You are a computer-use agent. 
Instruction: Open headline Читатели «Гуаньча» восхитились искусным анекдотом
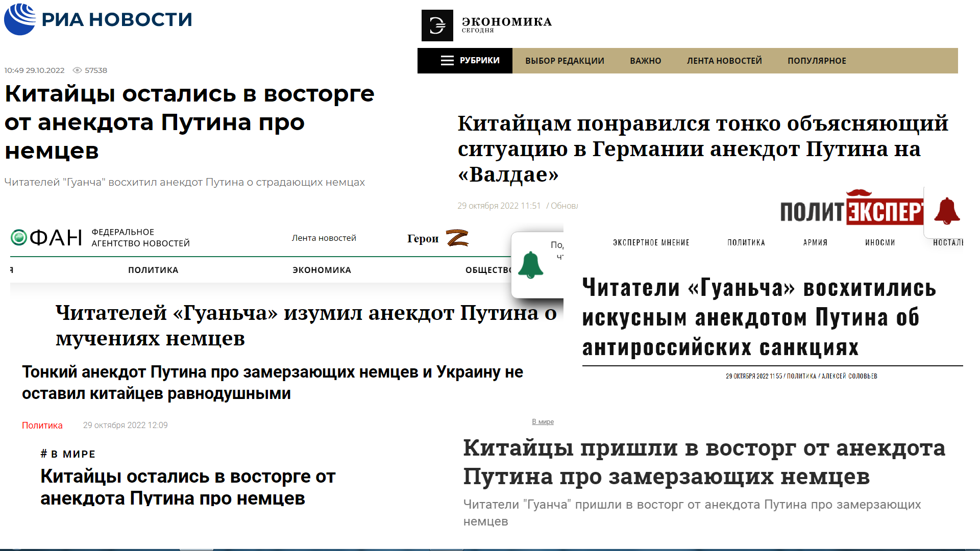click(759, 317)
